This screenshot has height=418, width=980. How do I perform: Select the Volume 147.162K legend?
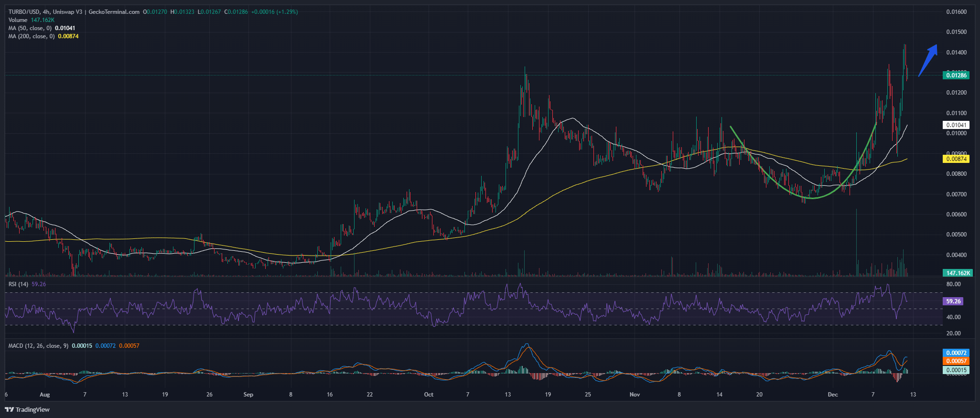tap(32, 20)
